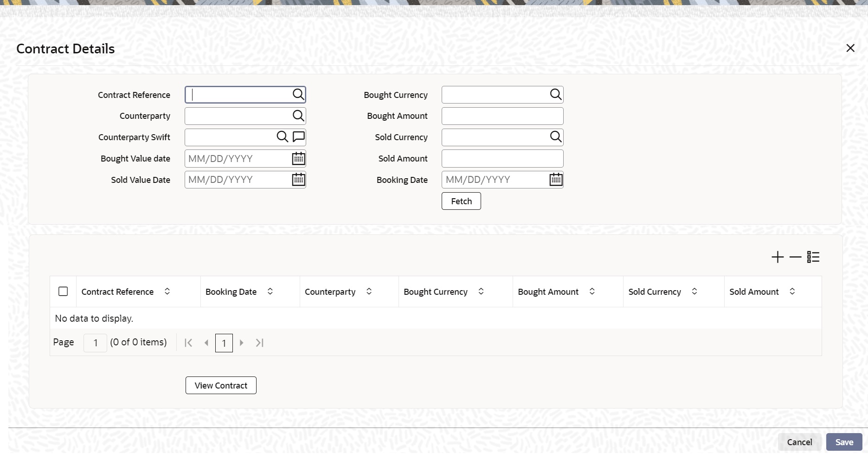This screenshot has width=868, height=454.
Task: Go to next page of table
Action: [x=241, y=343]
